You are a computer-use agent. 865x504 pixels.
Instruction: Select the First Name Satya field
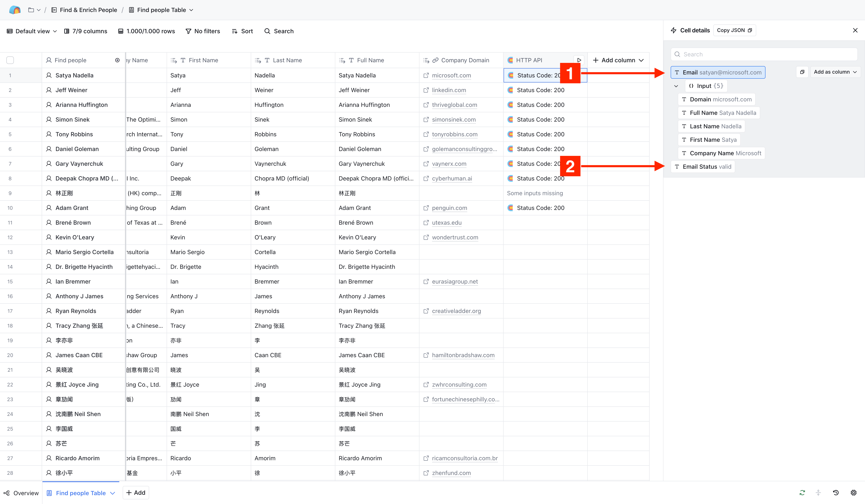709,140
